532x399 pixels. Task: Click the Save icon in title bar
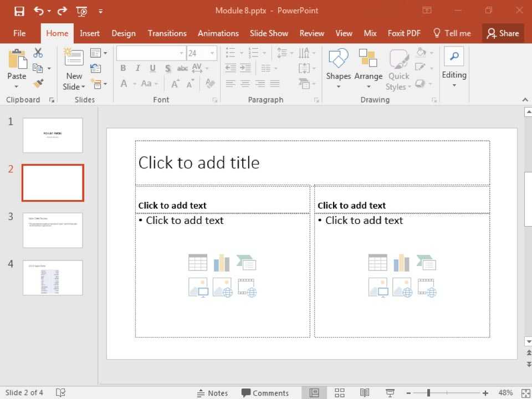(19, 11)
